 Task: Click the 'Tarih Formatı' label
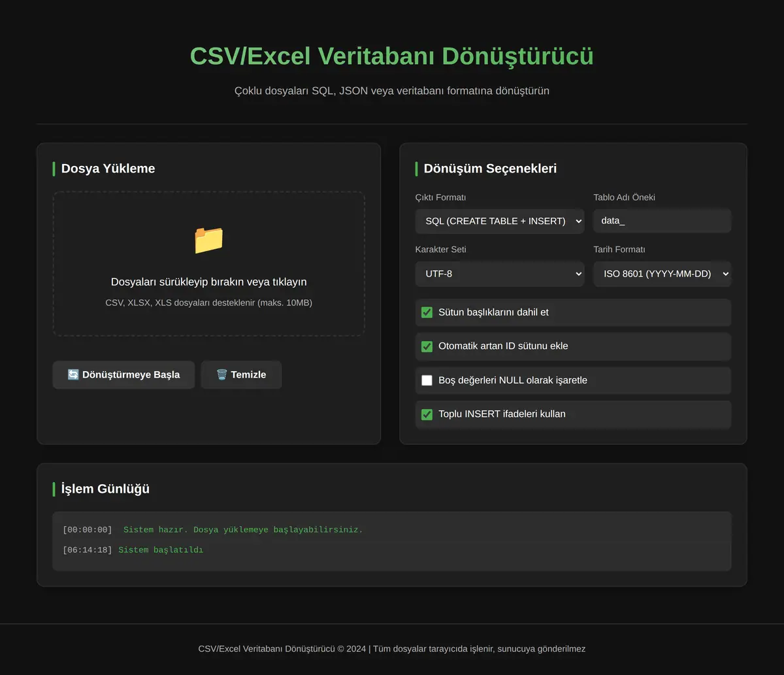click(619, 250)
